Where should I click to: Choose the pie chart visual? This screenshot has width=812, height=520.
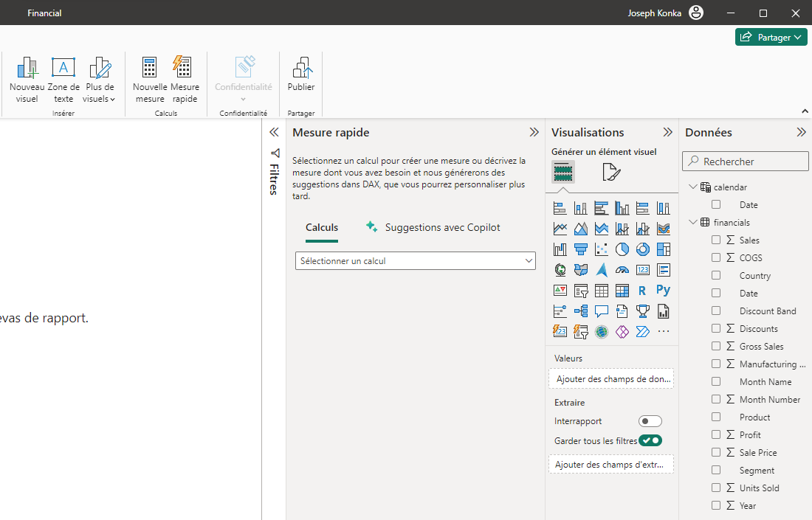[x=622, y=249]
